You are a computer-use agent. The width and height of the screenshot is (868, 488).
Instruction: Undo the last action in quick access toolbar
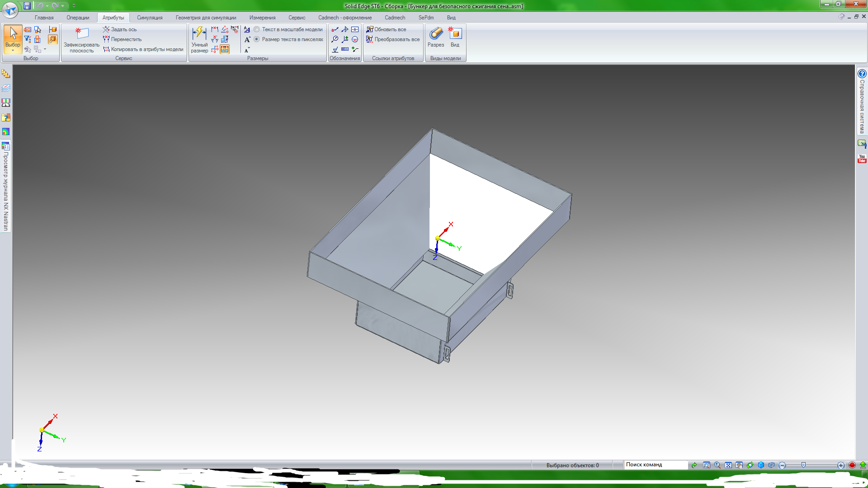[40, 6]
